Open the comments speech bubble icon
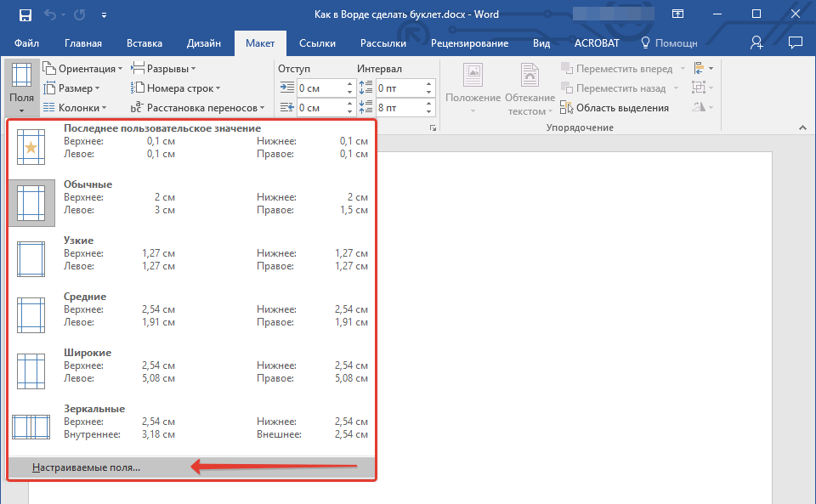 click(x=796, y=42)
